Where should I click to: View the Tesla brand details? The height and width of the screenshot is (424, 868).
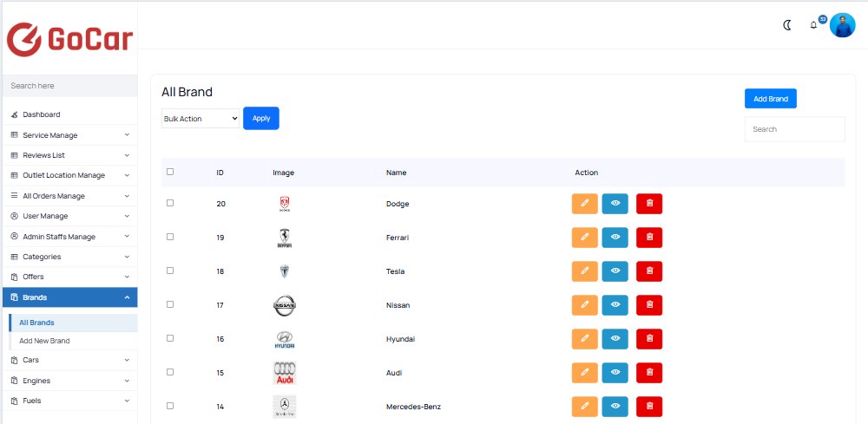(615, 271)
